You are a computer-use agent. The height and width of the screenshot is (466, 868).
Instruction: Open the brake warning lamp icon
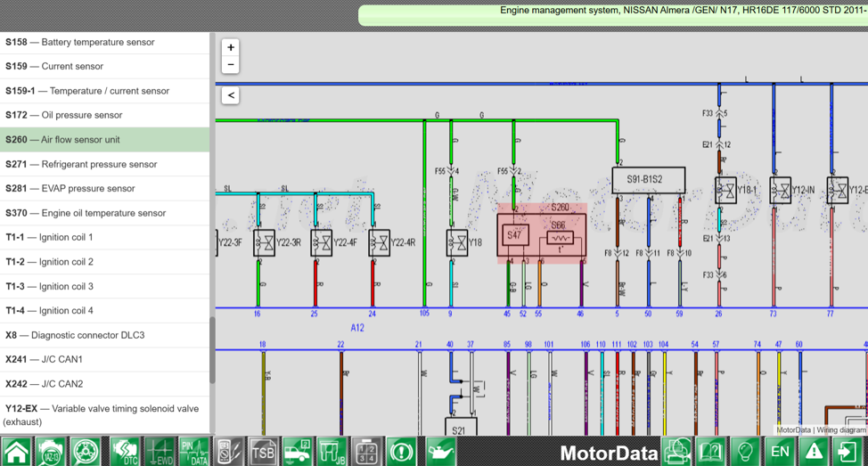pyautogui.click(x=401, y=451)
